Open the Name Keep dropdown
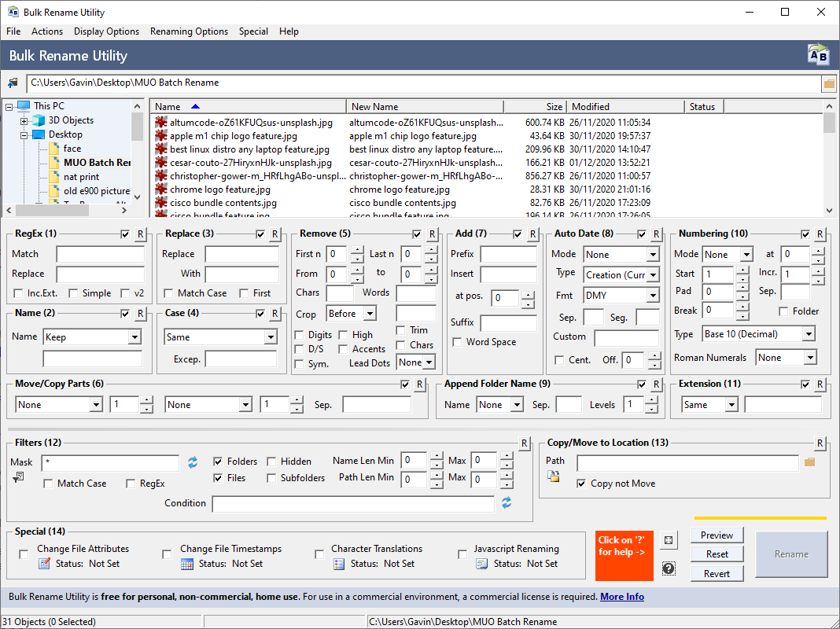840x629 pixels. tap(134, 337)
